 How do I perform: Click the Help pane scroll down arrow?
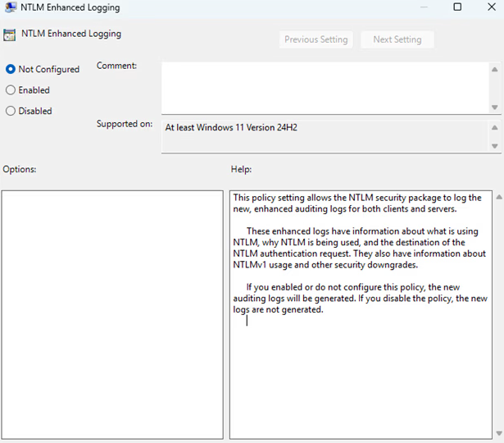pyautogui.click(x=498, y=433)
